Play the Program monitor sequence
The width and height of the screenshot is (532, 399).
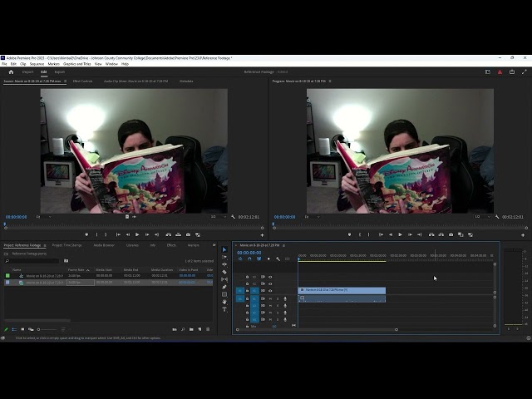[400, 234]
